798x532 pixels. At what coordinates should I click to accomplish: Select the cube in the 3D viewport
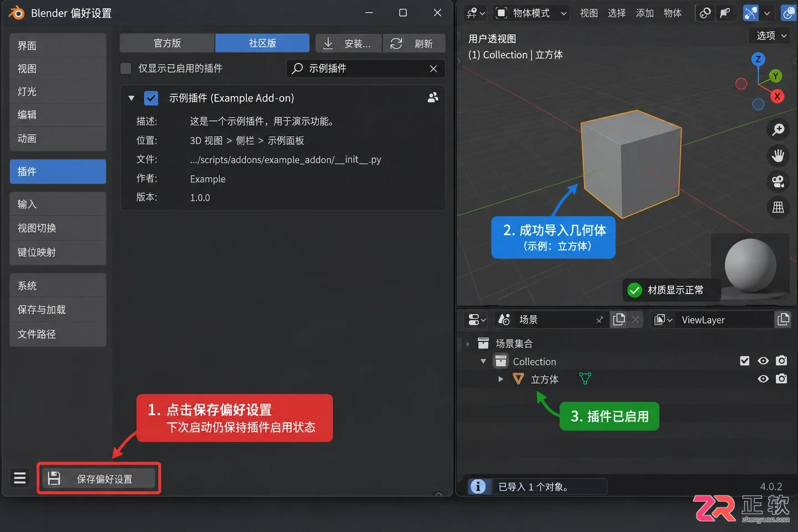click(x=632, y=163)
